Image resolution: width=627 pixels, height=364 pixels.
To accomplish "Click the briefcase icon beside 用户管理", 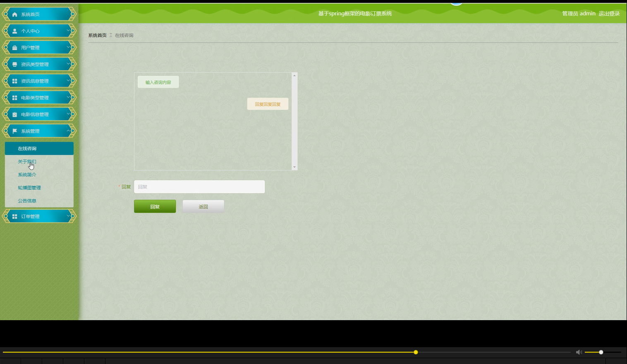I will 14,48.
